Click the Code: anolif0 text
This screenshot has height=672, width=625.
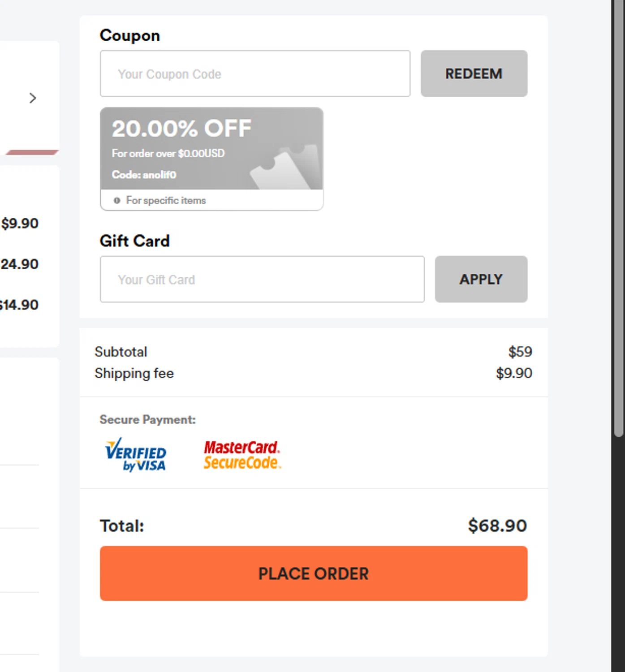pyautogui.click(x=144, y=175)
